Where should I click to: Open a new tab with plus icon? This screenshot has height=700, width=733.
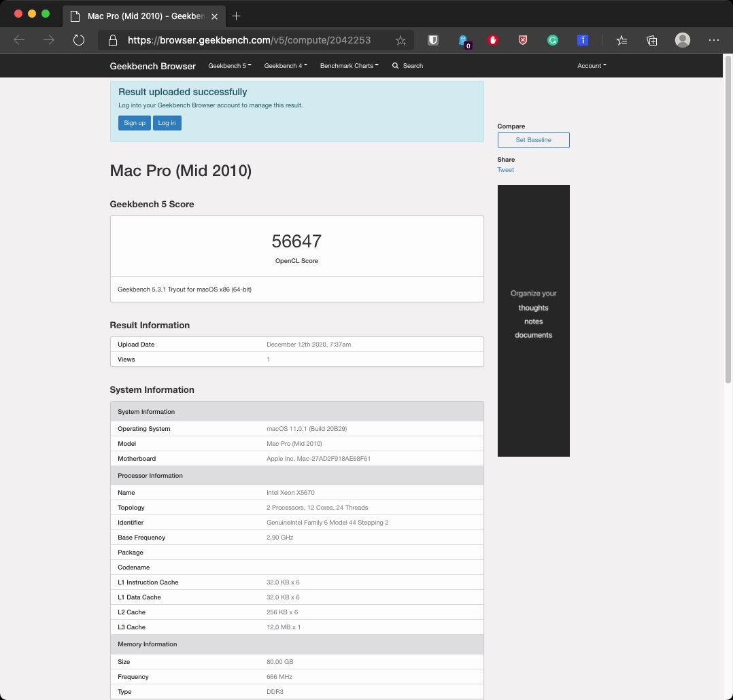236,16
